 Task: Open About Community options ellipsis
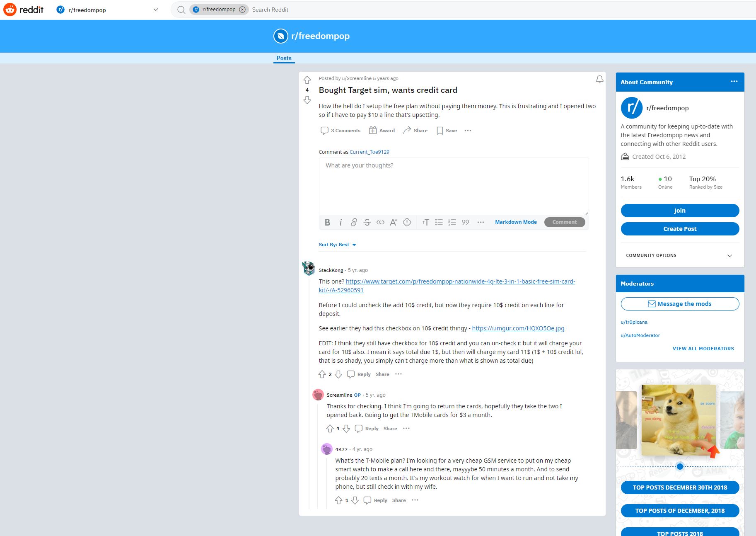734,82
